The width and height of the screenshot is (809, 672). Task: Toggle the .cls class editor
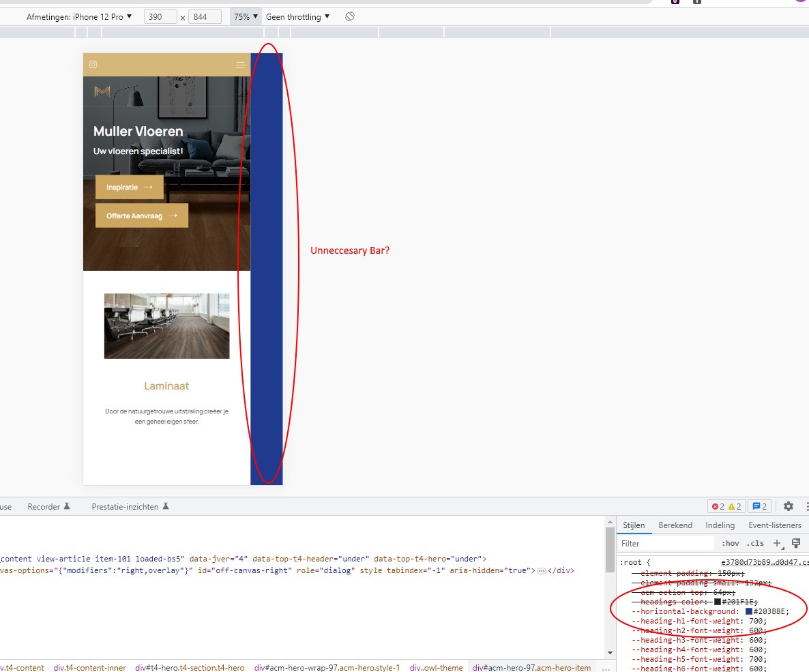755,543
